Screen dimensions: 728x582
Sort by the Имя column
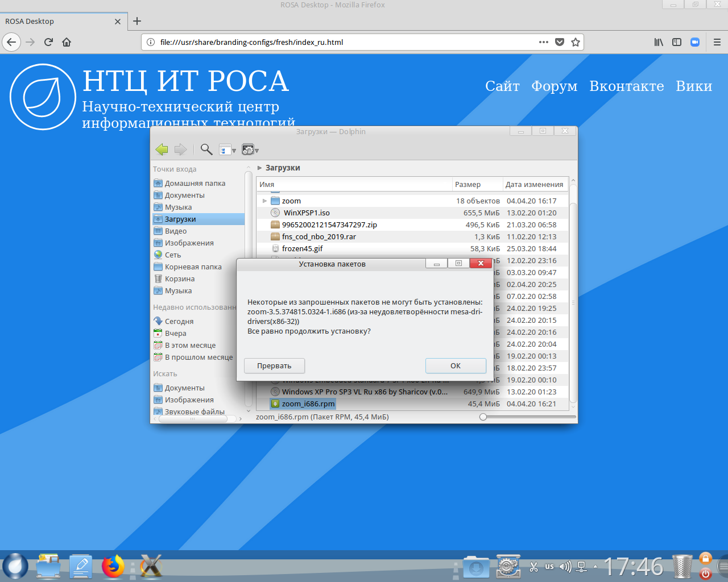coord(354,185)
